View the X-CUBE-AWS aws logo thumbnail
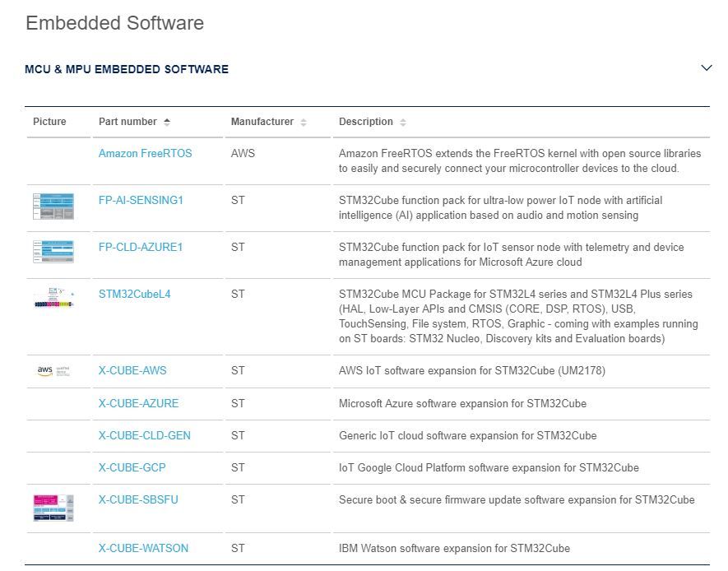Screen dimensions: 728x571 [53, 370]
